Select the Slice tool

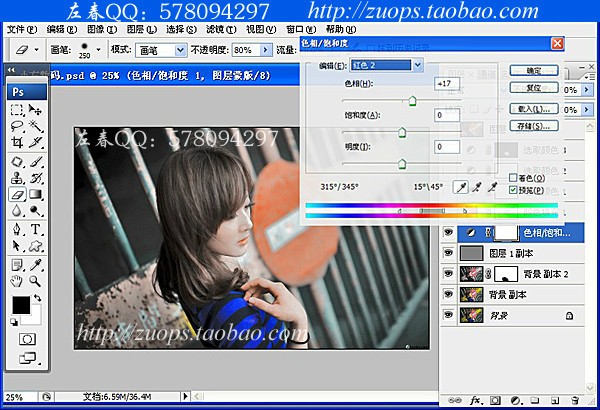36,142
